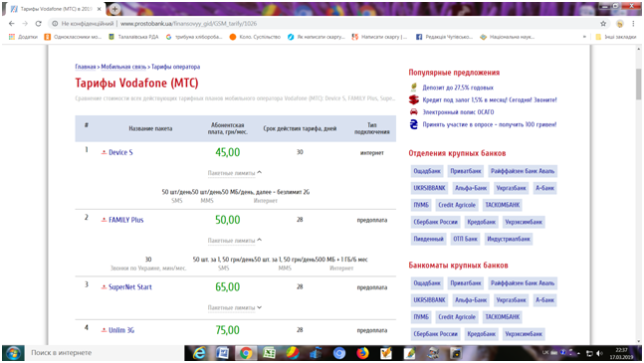Open Firefox from the taskbar

click(x=362, y=353)
